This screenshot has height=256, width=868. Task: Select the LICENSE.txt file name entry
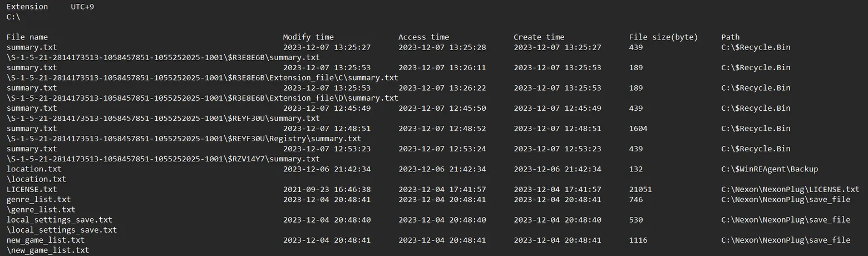point(32,189)
